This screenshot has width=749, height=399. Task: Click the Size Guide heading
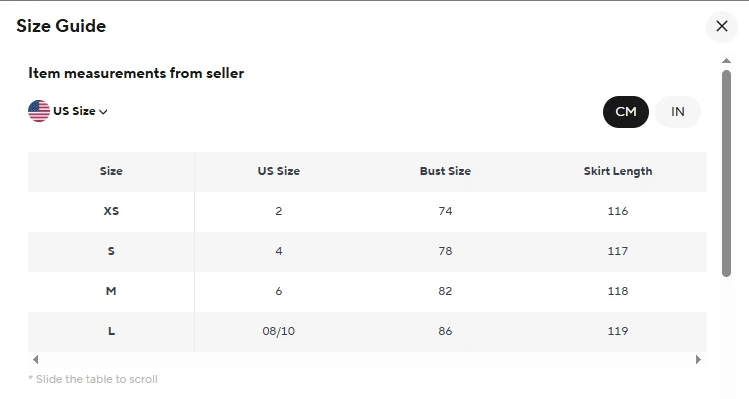pyautogui.click(x=61, y=26)
